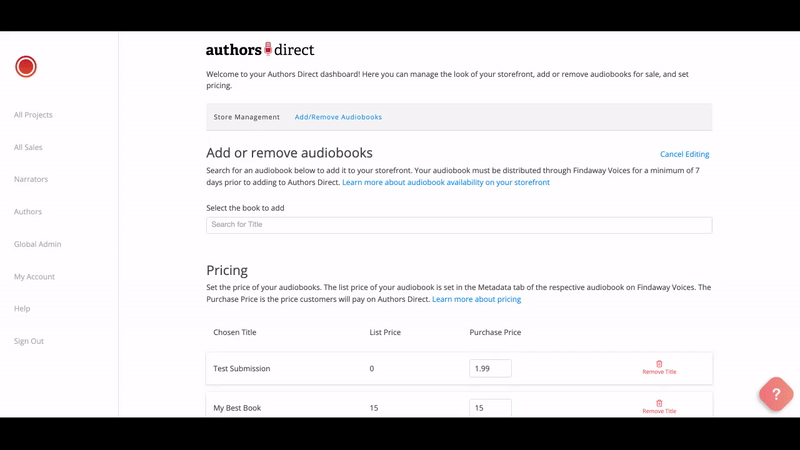
Task: Select the Test Submission title text
Action: 242,368
